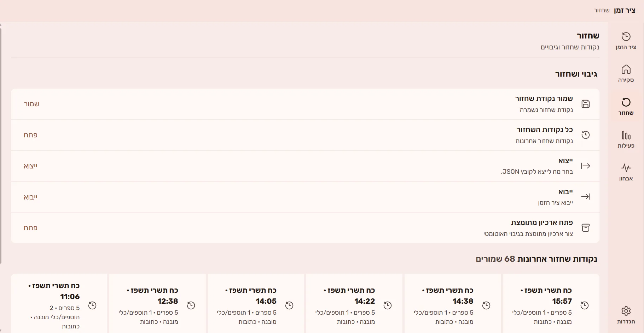This screenshot has width=644, height=333.
Task: Click the ייצוא action button on the left
Action: pos(30,166)
